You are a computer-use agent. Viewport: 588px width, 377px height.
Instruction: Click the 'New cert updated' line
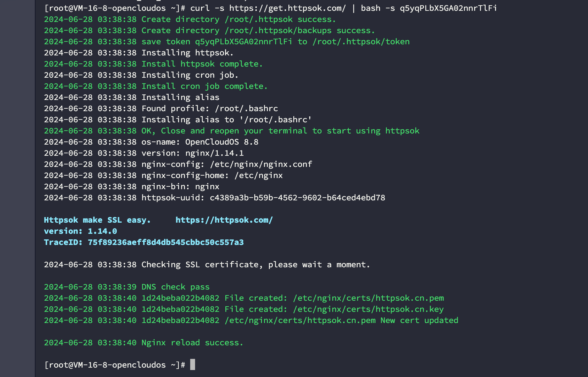click(x=251, y=320)
